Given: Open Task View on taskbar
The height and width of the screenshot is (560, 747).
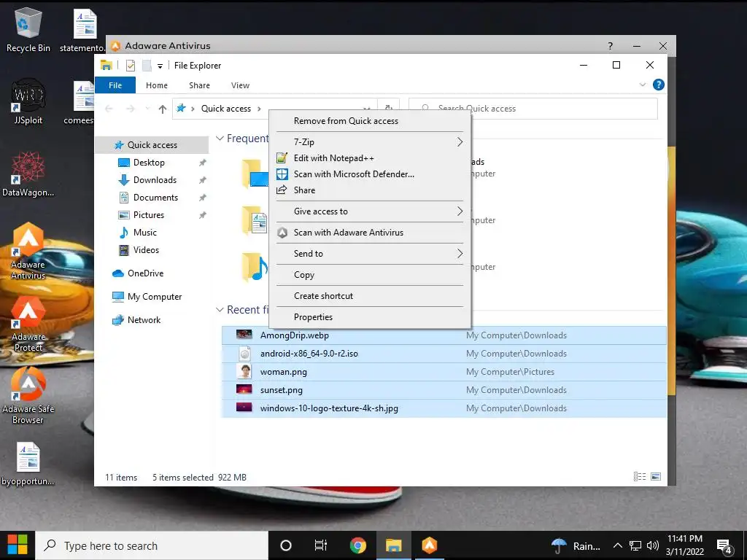Looking at the screenshot, I should pyautogui.click(x=321, y=545).
